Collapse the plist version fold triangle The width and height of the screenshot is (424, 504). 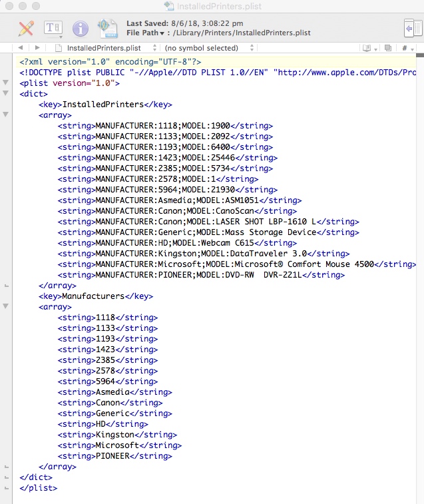click(5, 83)
